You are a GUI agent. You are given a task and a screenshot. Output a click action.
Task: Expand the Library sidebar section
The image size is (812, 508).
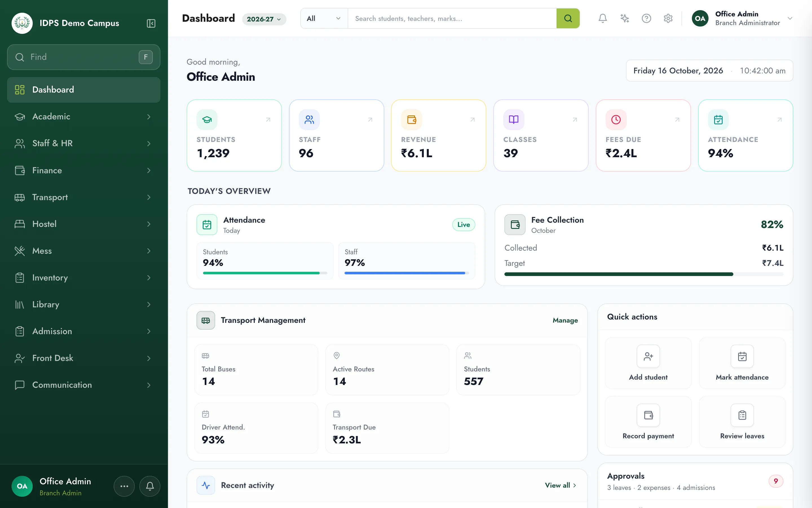pyautogui.click(x=83, y=305)
